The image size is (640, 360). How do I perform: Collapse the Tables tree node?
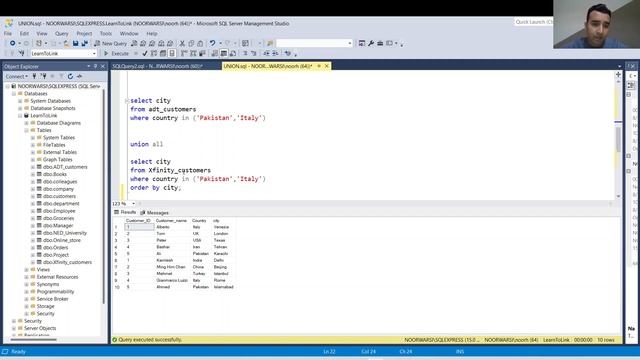(27, 130)
